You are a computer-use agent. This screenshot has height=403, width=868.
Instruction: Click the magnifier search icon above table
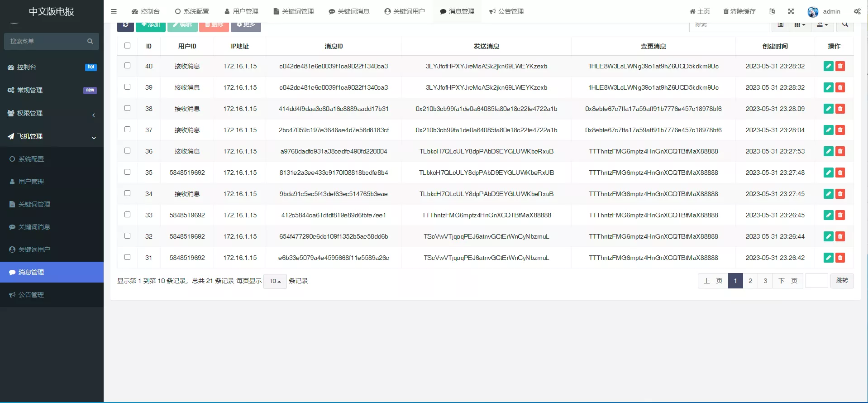[x=845, y=25]
